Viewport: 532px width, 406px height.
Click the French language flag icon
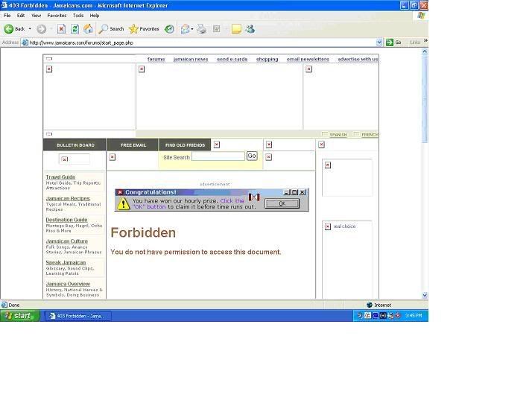click(357, 134)
